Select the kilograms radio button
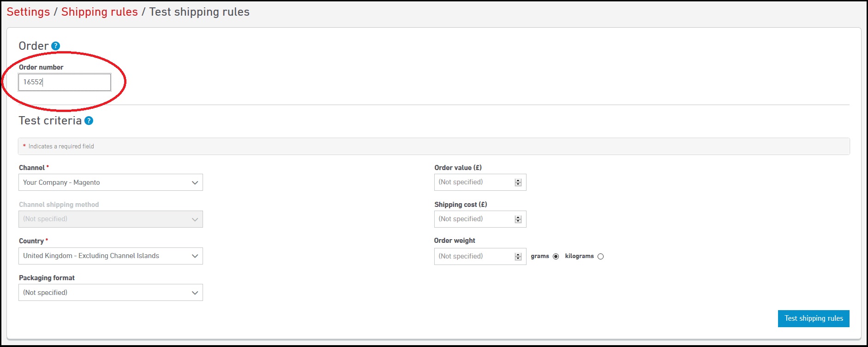The image size is (868, 347). tap(600, 257)
